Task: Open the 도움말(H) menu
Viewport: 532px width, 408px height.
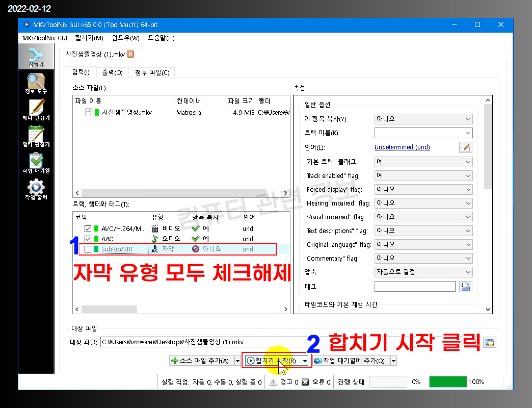Action: click(x=161, y=38)
